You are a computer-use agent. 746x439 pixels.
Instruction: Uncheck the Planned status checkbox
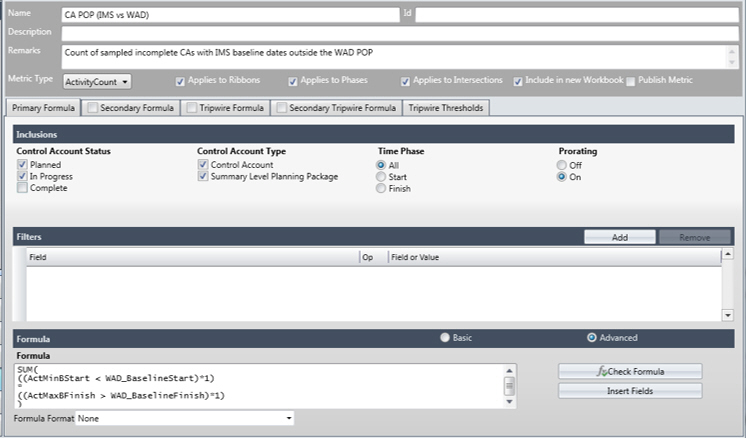(22, 165)
